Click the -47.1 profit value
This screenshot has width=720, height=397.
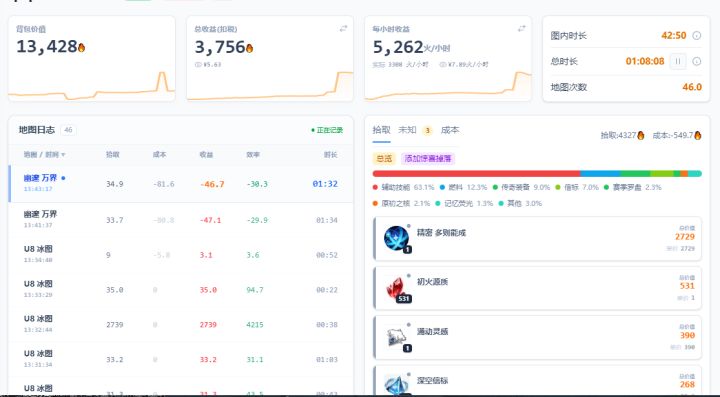coord(210,220)
